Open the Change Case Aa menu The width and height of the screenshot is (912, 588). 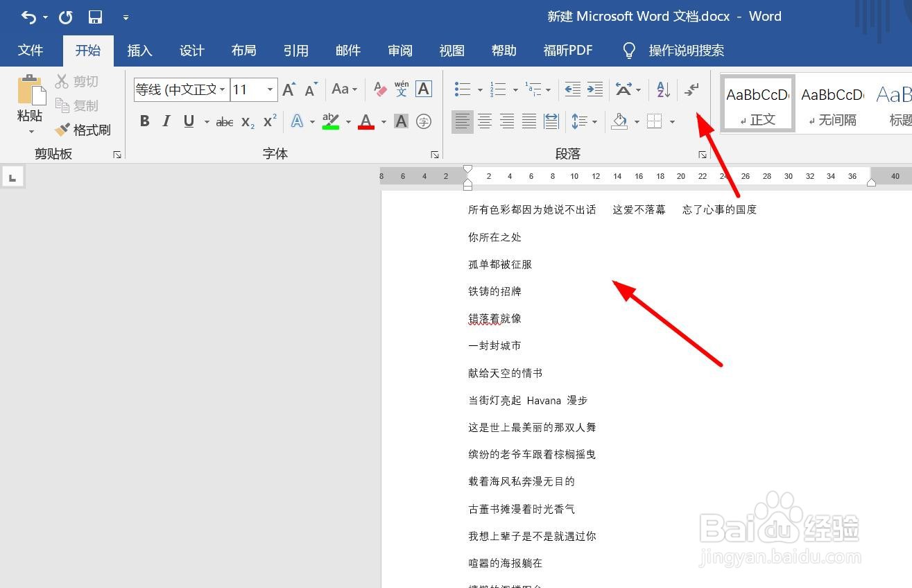tap(344, 89)
